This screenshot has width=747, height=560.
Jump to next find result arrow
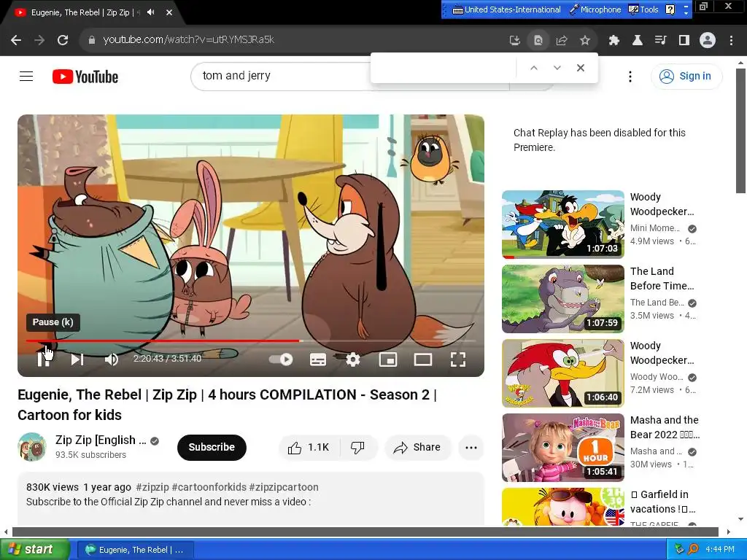557,68
